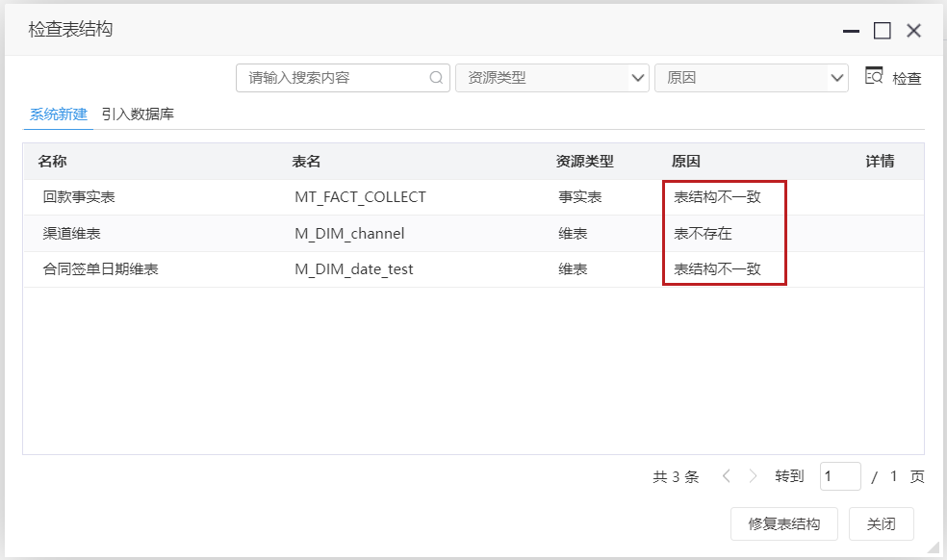The width and height of the screenshot is (947, 560).
Task: Click table name M_DIM_date_test
Action: 354,268
